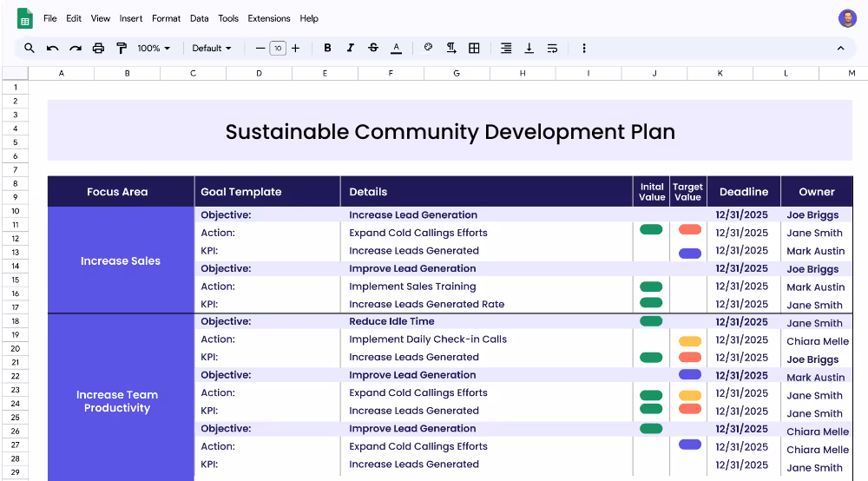Open the 100% zoom dropdown

(154, 49)
